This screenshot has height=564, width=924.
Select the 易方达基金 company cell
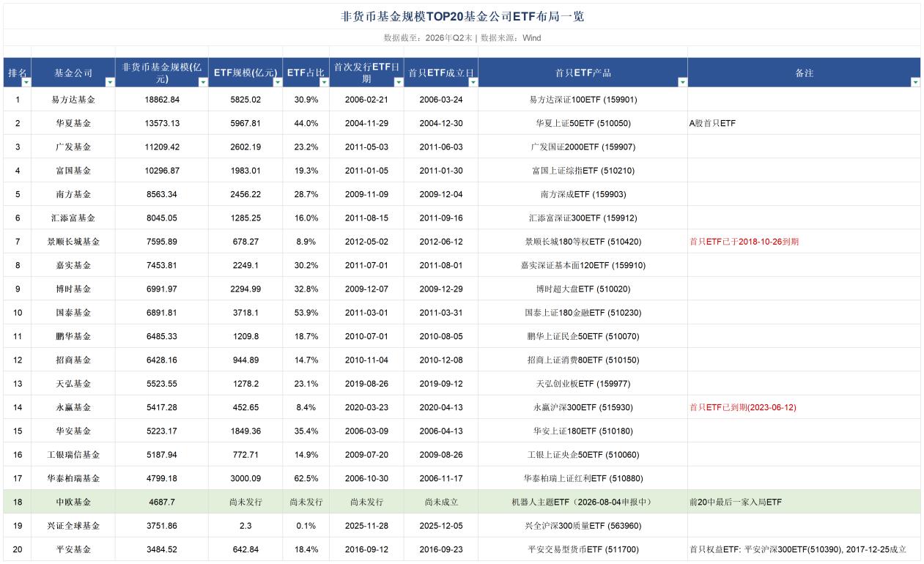73,100
